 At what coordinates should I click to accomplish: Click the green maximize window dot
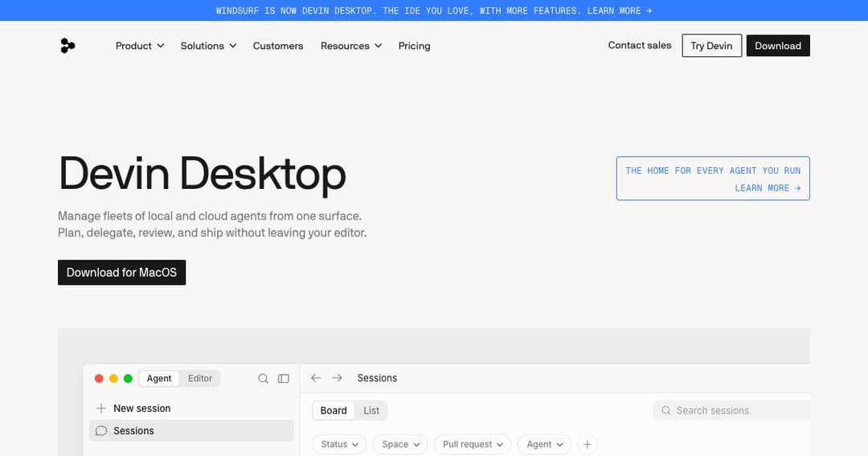point(128,379)
